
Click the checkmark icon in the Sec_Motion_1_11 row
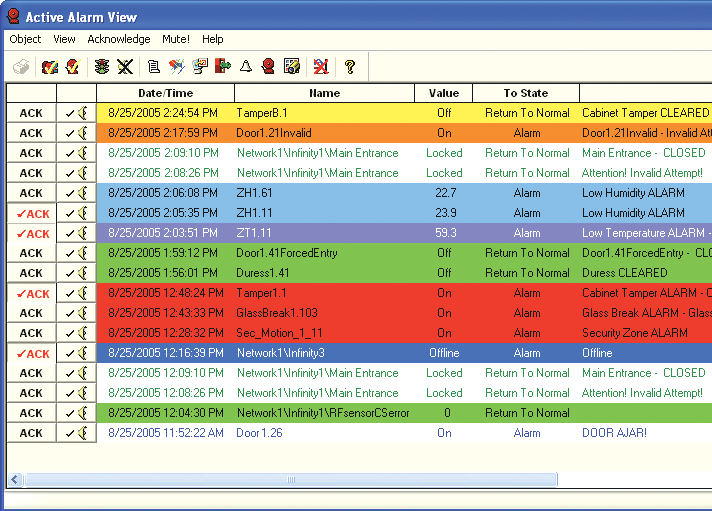click(x=69, y=333)
